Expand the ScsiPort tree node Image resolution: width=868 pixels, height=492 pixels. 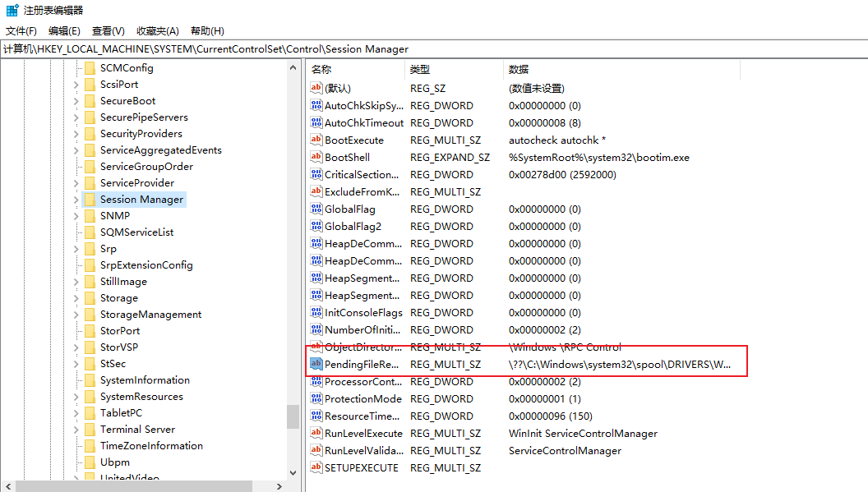(x=76, y=85)
